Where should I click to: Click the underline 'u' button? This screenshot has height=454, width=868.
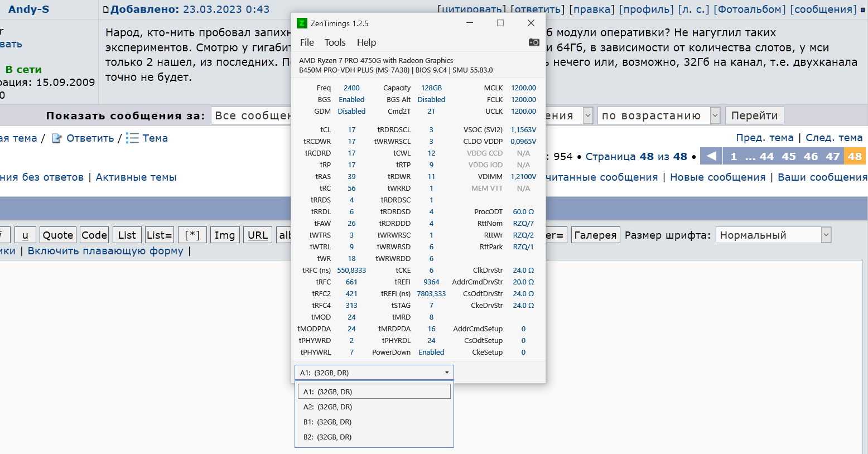25,235
